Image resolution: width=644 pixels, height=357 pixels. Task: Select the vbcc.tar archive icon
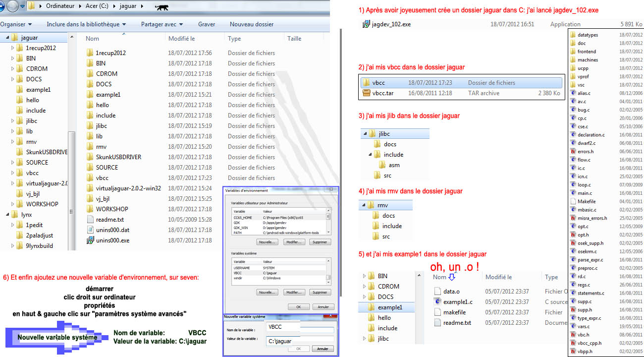[366, 93]
